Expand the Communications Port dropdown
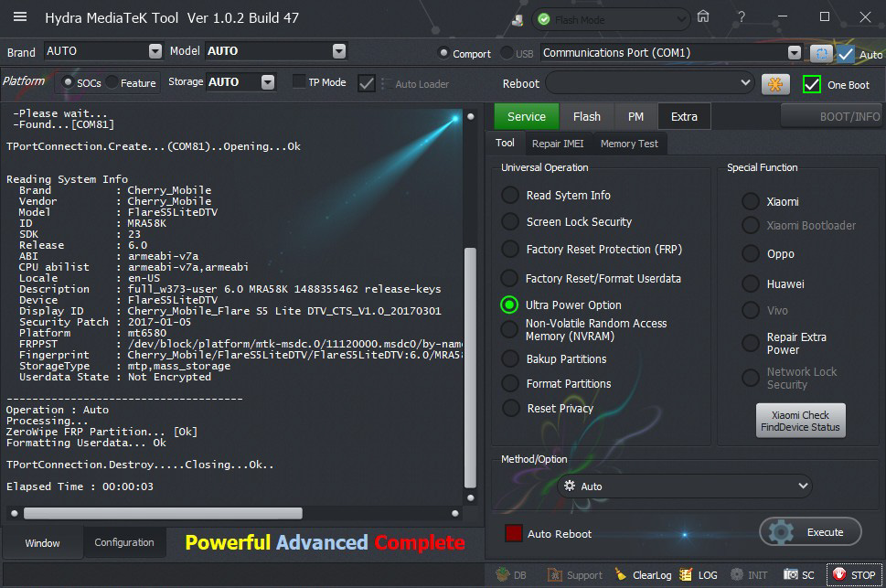886x588 pixels. [x=794, y=53]
